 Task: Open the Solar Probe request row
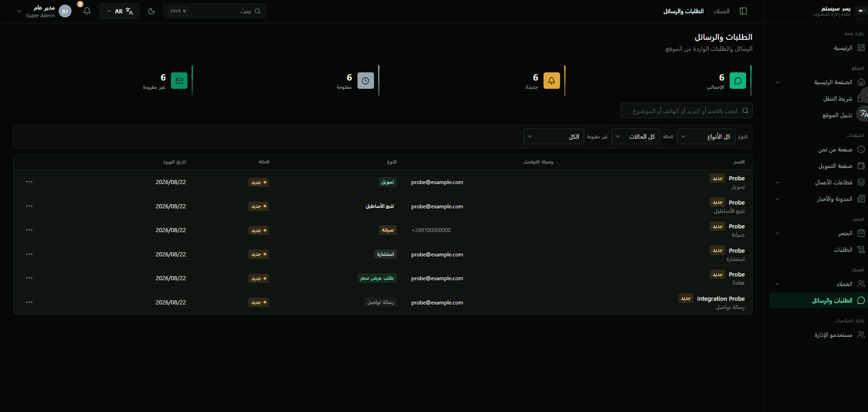click(383, 278)
